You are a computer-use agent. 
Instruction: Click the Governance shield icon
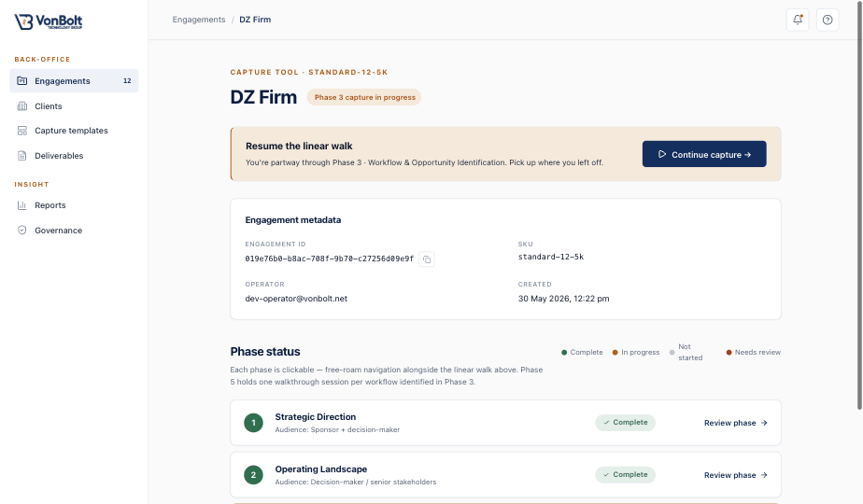tap(22, 230)
